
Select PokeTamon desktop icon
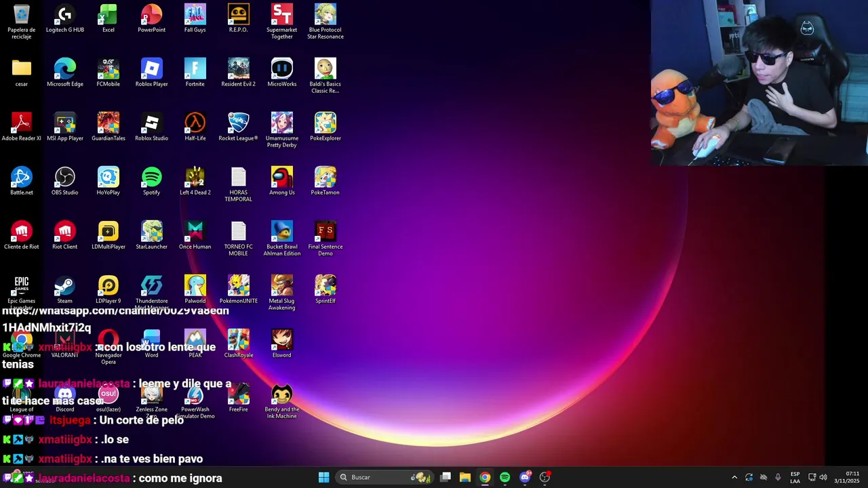(x=325, y=182)
